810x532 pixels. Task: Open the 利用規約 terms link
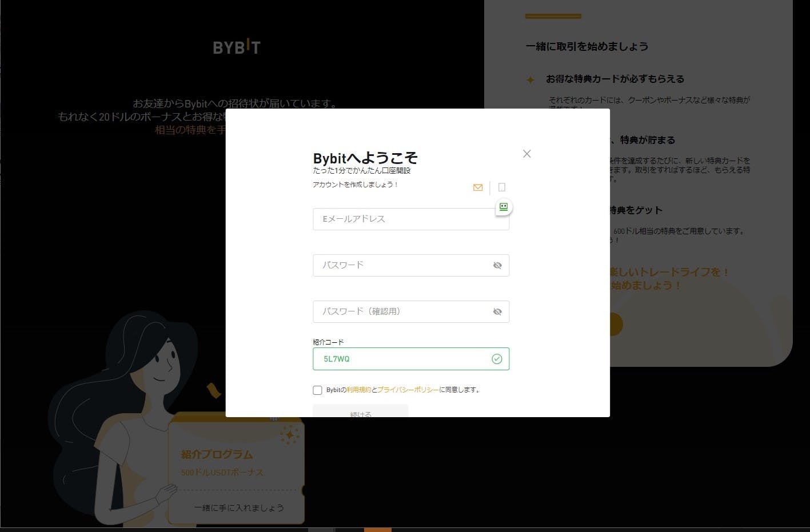tap(358, 390)
